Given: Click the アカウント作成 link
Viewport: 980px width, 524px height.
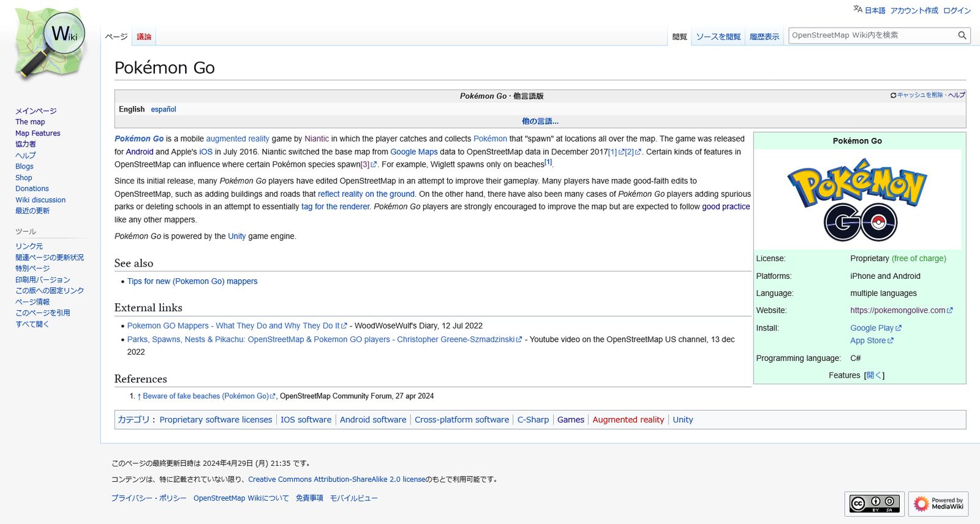Looking at the screenshot, I should pyautogui.click(x=914, y=10).
